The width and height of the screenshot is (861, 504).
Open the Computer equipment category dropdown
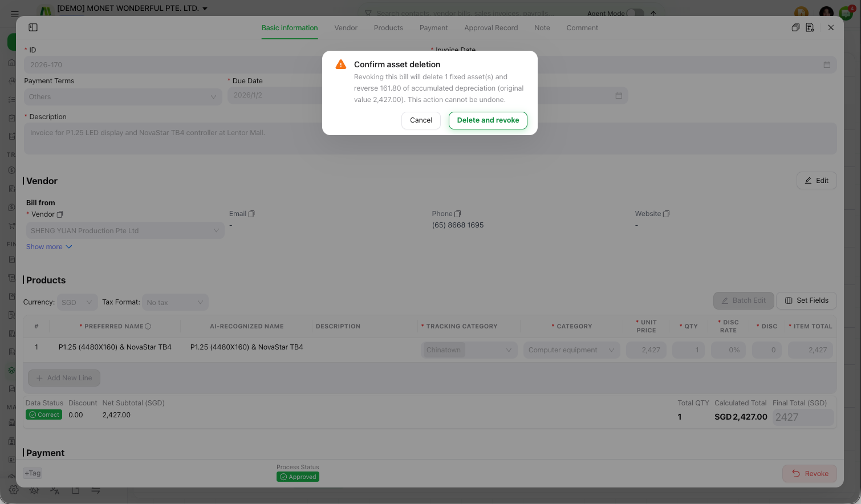coord(571,350)
